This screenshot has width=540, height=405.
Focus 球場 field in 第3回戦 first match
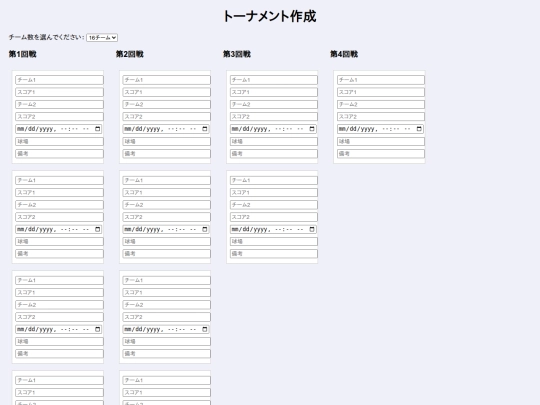(x=274, y=142)
